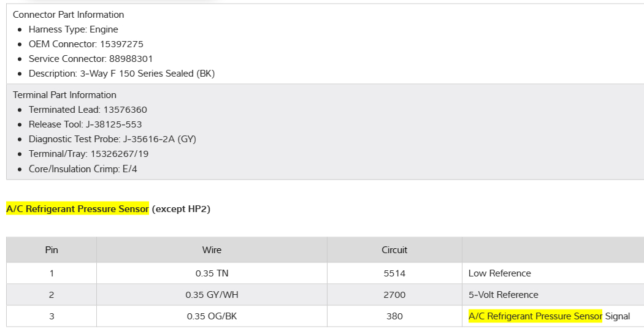Click the OEM Connector 15397275 line
Screen dimensions: 644x331
pos(86,44)
